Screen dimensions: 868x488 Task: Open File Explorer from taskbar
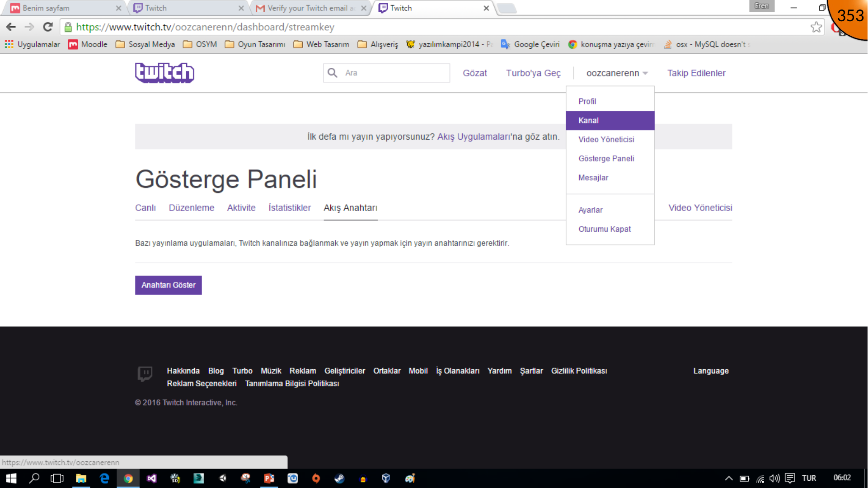coord(81,479)
